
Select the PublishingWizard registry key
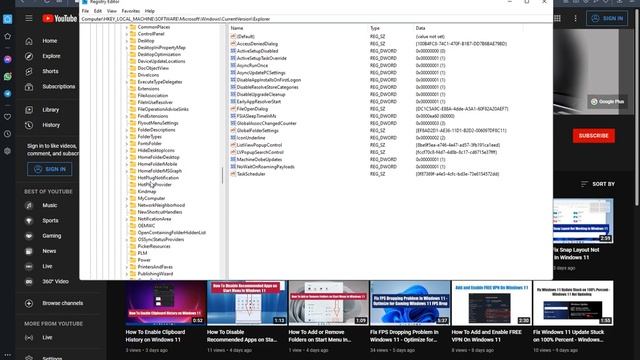pyautogui.click(x=155, y=274)
